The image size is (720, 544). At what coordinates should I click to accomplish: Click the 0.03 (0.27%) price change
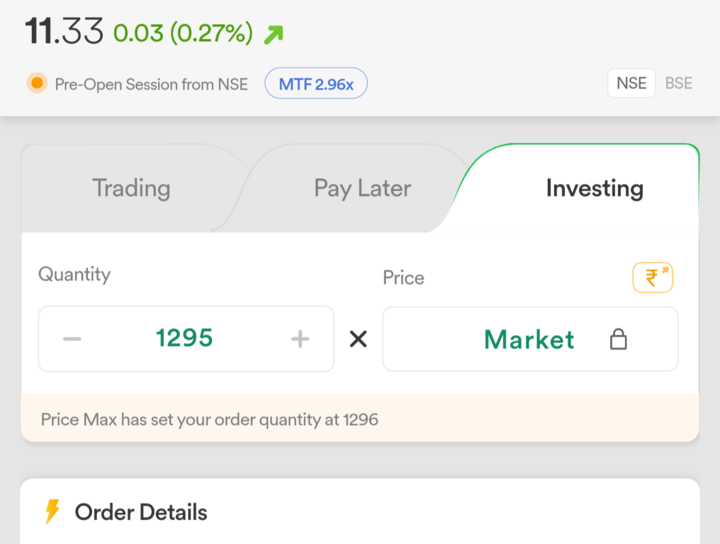(183, 33)
